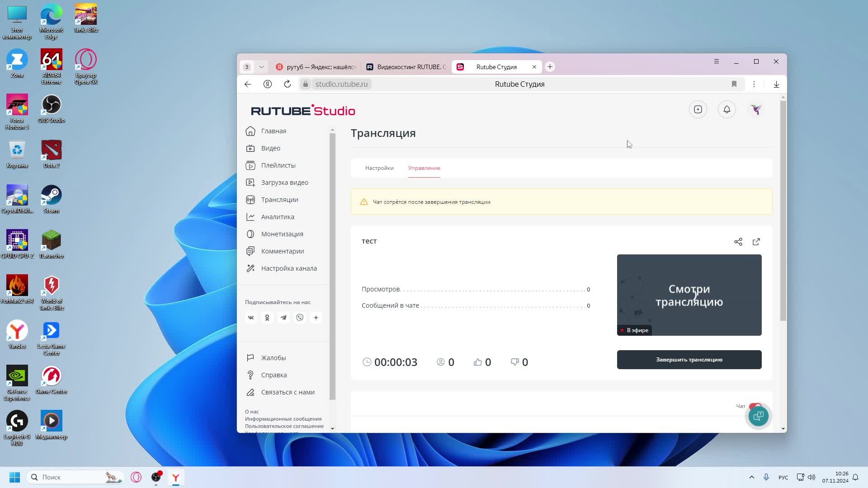Image resolution: width=868 pixels, height=488 pixels.
Task: Close the Rutube Студия tab
Action: pyautogui.click(x=534, y=67)
